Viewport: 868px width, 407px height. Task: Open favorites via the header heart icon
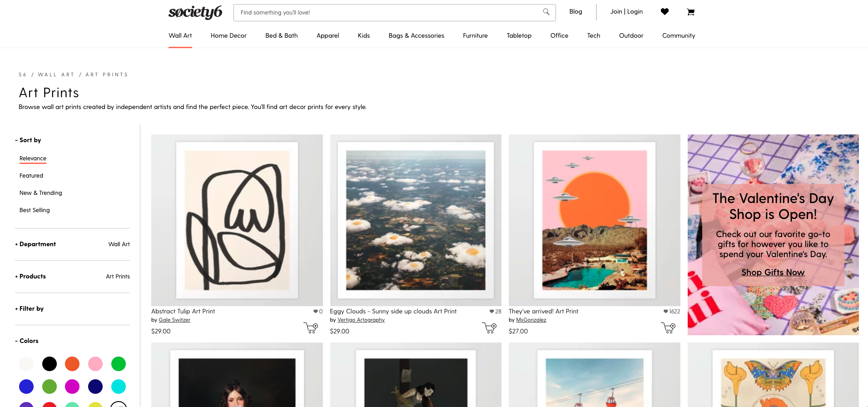(665, 12)
